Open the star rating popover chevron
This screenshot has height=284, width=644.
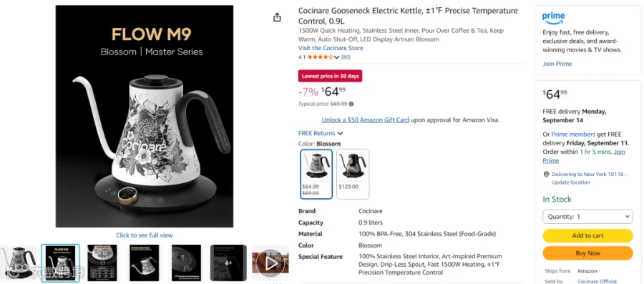pos(337,57)
